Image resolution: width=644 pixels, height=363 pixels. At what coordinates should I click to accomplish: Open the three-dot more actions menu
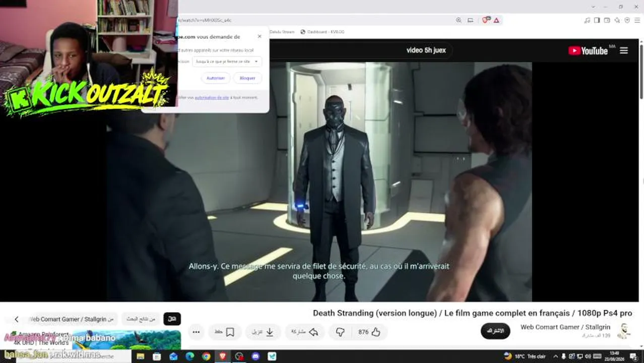click(196, 332)
